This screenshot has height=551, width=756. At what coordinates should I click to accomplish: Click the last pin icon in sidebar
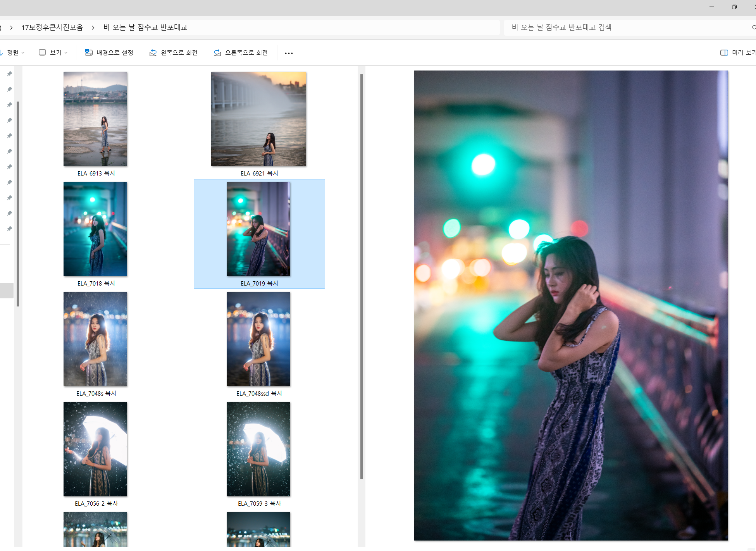10,229
